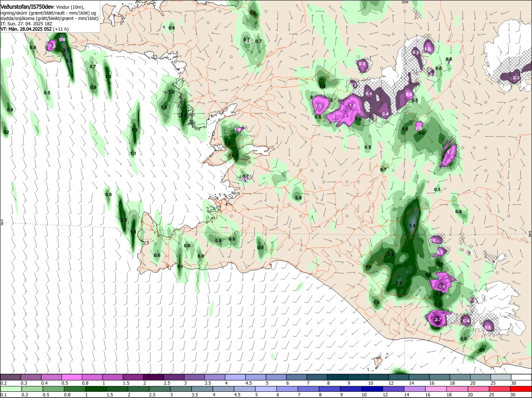The width and height of the screenshot is (532, 398).
Task: Click the blue 8 swatch in the lower legend
Action: 331,389
